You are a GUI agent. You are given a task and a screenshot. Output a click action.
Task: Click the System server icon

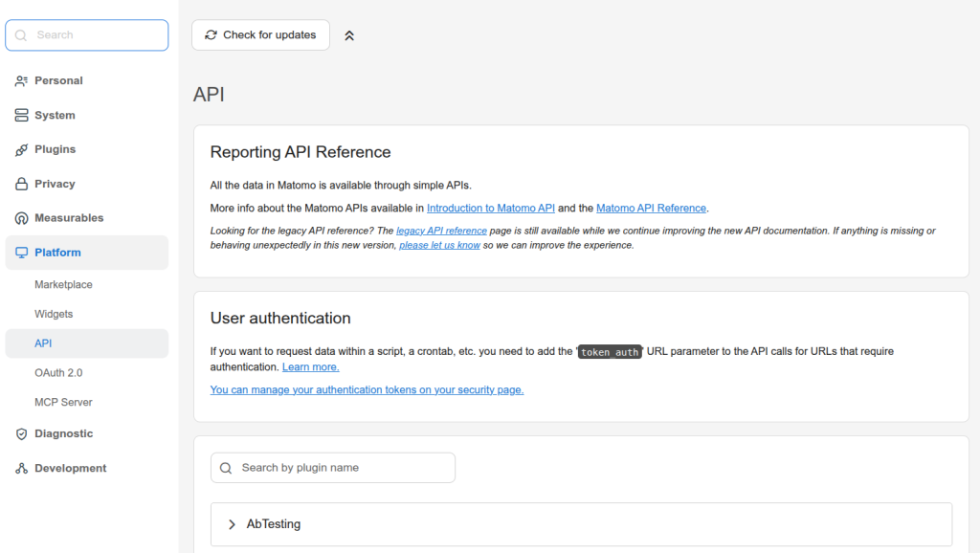click(x=21, y=115)
